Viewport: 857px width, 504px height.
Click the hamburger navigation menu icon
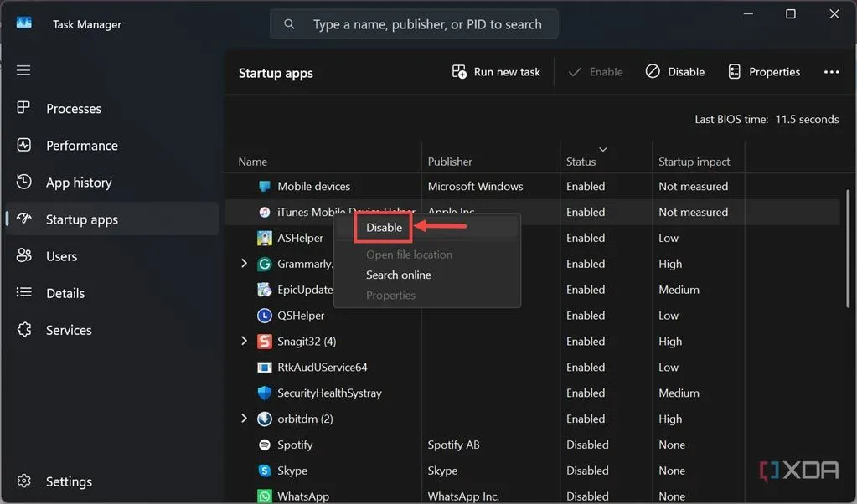click(x=23, y=70)
